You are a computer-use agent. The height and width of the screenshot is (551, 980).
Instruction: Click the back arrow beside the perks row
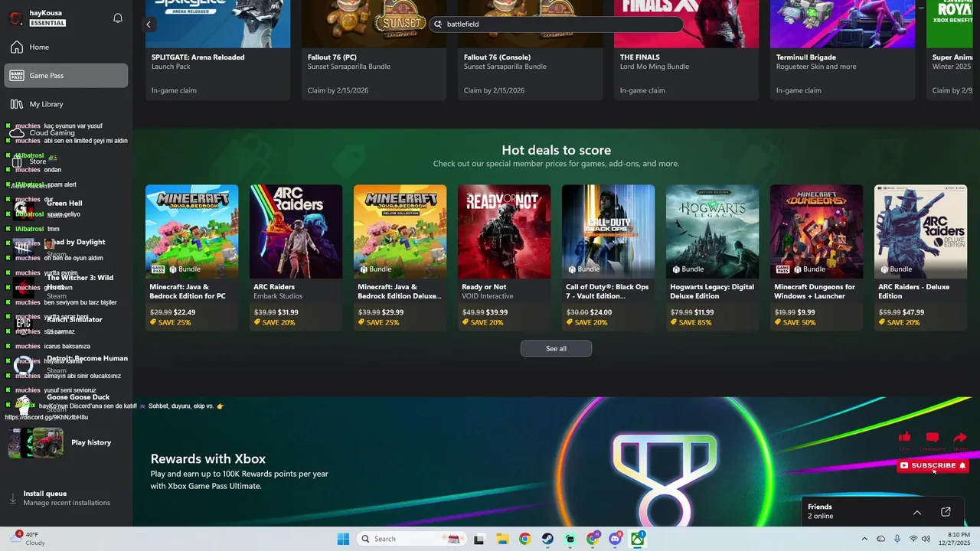tap(149, 24)
